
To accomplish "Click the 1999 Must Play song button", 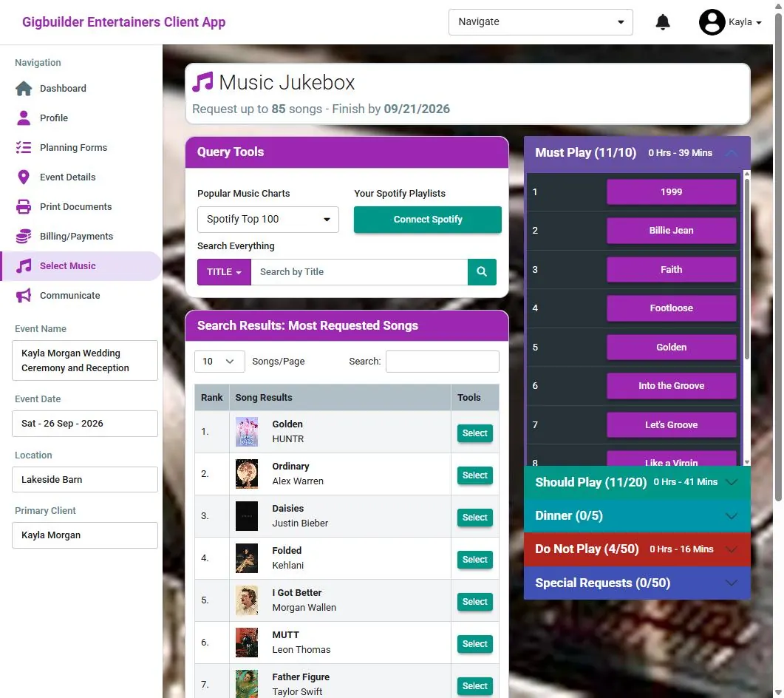I will (671, 192).
